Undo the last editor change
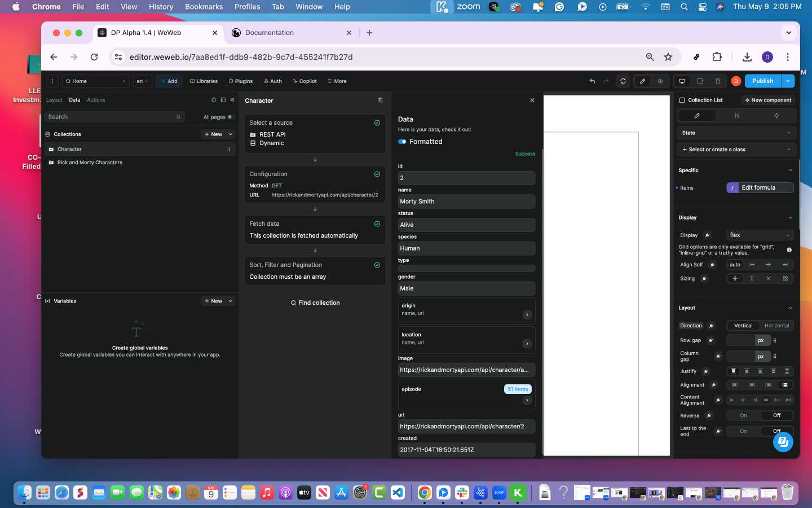The width and height of the screenshot is (812, 508). coord(592,81)
